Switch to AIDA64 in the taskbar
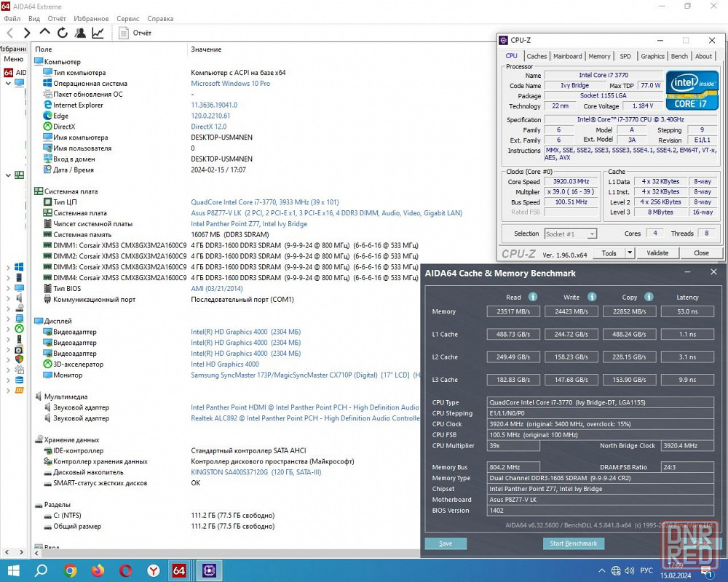This screenshot has height=582, width=728. coord(179,570)
